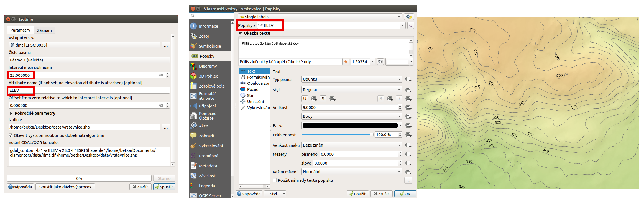
Task: Enable Použít náhrady textu popisků checkbox
Action: pyautogui.click(x=275, y=180)
